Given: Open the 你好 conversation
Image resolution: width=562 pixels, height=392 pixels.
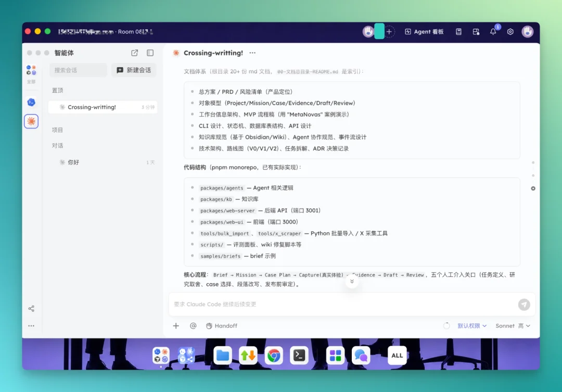Looking at the screenshot, I should [103, 162].
